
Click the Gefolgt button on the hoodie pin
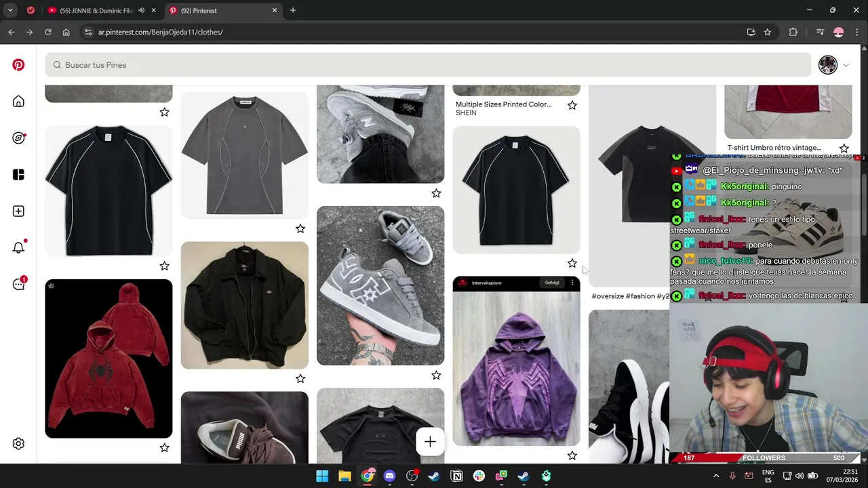[552, 283]
